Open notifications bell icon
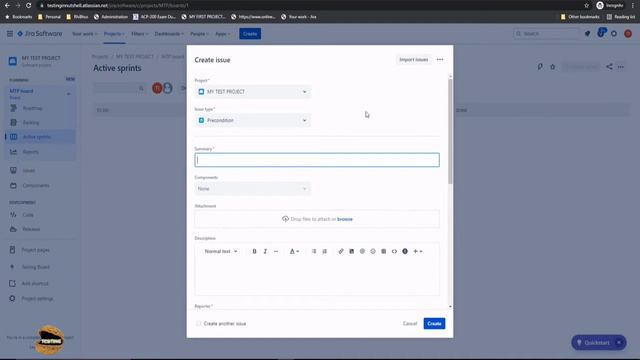Image resolution: width=640 pixels, height=360 pixels. [x=587, y=34]
